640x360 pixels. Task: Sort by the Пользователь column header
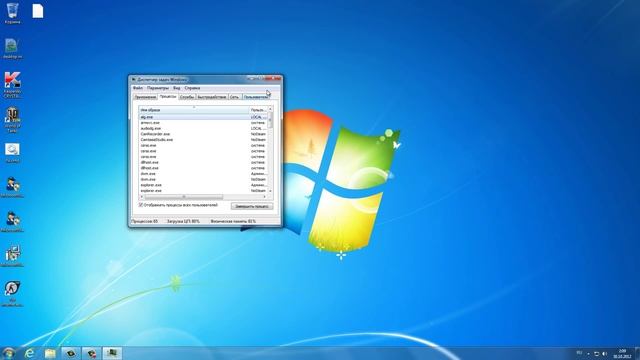click(258, 110)
